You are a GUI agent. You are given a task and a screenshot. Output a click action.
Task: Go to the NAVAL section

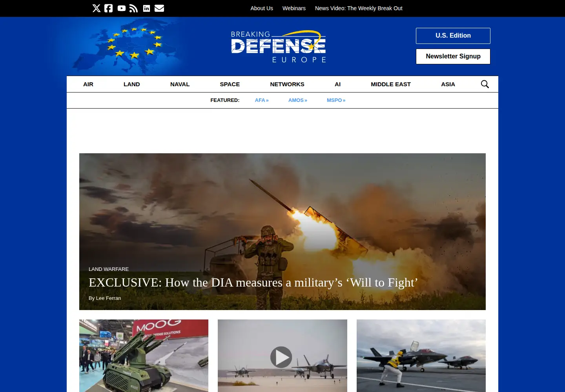pos(180,84)
